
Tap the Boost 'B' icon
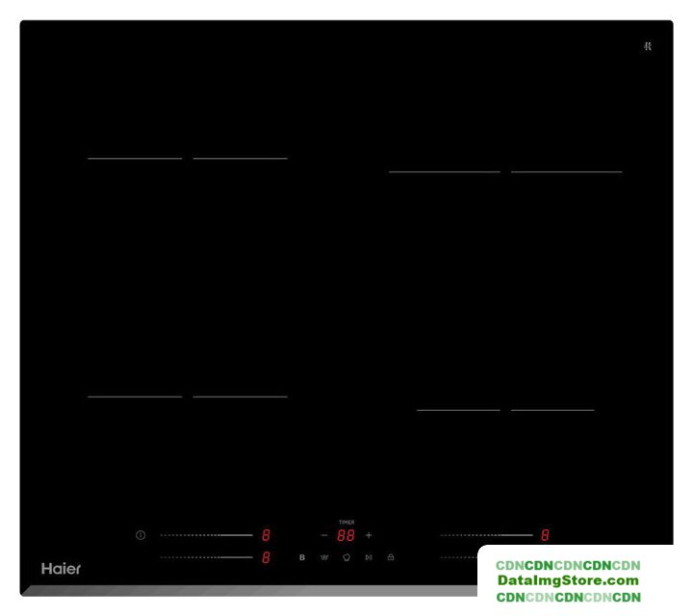click(x=301, y=557)
